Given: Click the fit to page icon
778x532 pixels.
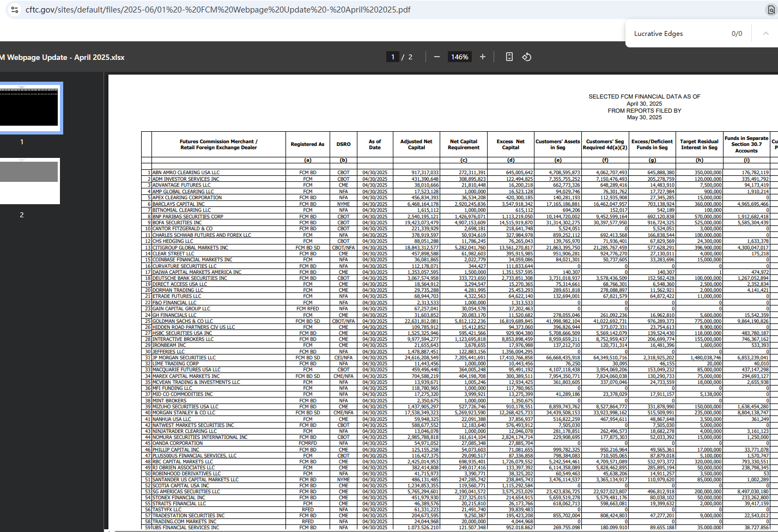Looking at the screenshot, I should pos(509,57).
